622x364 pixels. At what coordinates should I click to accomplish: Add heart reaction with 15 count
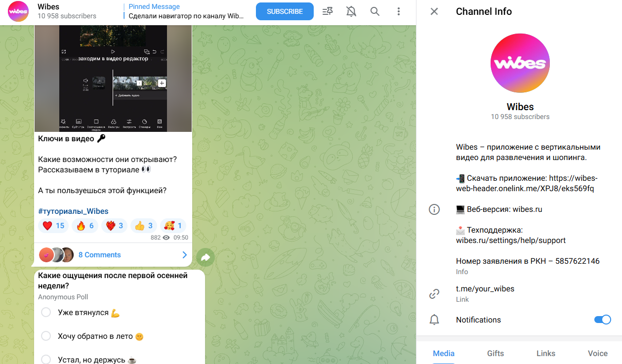(x=53, y=226)
